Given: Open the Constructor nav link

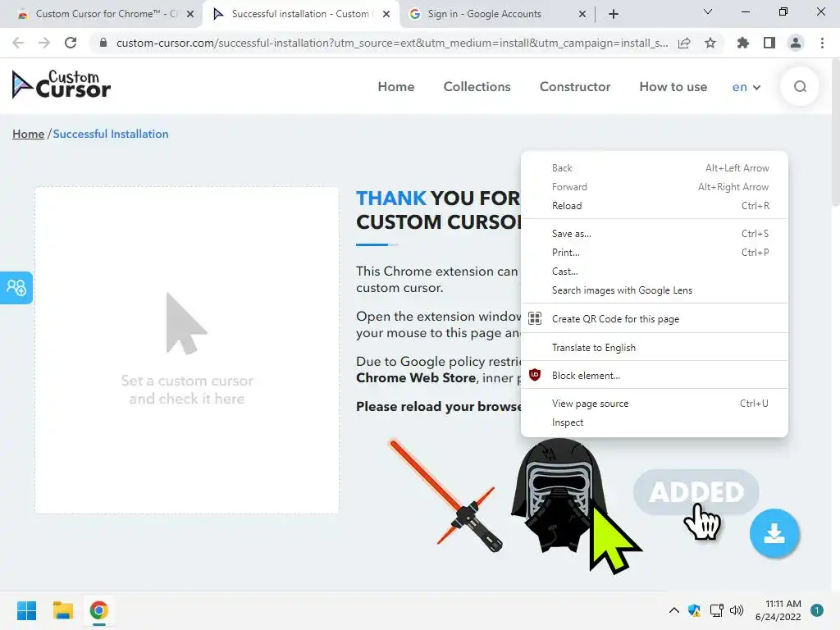Looking at the screenshot, I should (x=575, y=87).
